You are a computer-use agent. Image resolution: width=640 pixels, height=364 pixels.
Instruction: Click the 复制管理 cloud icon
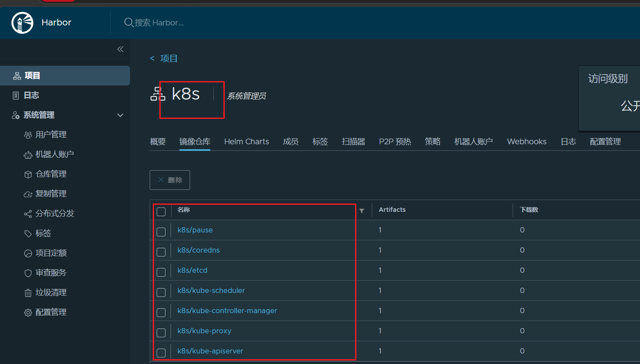tap(28, 194)
